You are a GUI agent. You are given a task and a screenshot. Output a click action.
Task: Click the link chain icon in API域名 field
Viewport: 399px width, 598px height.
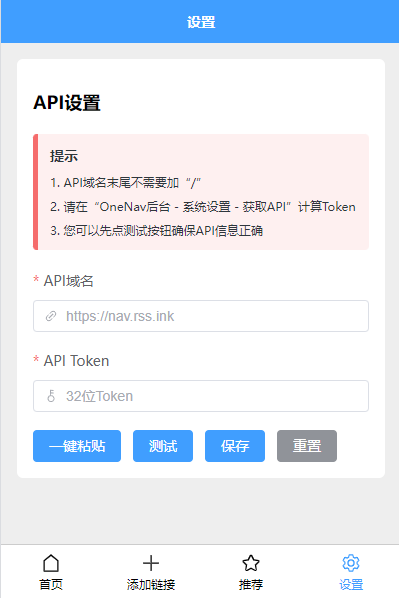pos(51,316)
